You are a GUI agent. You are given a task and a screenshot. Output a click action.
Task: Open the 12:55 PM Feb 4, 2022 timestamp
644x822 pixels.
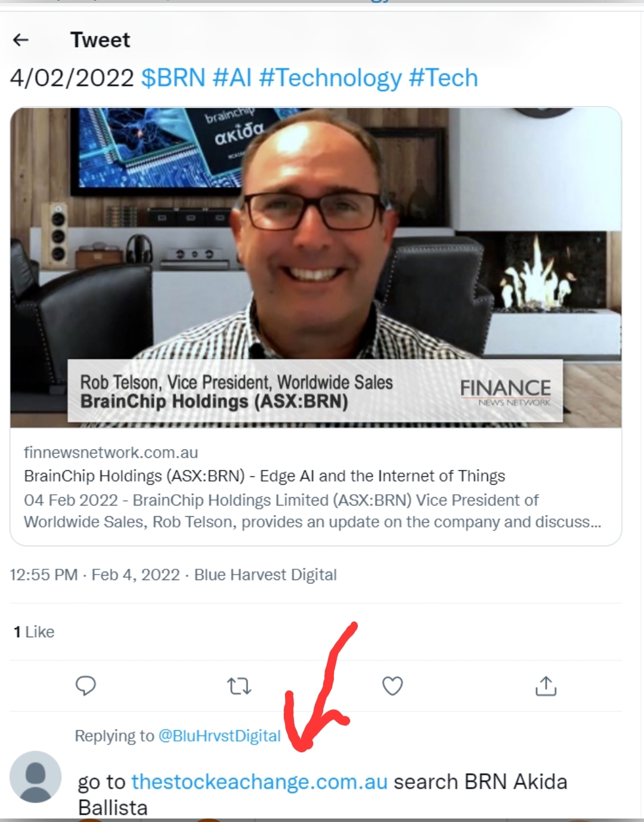[x=95, y=575]
